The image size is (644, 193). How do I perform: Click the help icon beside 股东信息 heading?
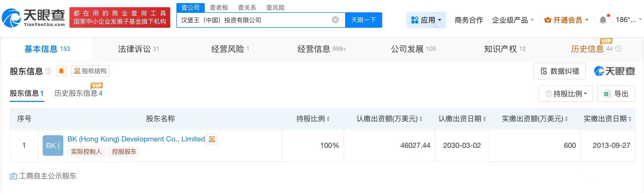point(48,71)
